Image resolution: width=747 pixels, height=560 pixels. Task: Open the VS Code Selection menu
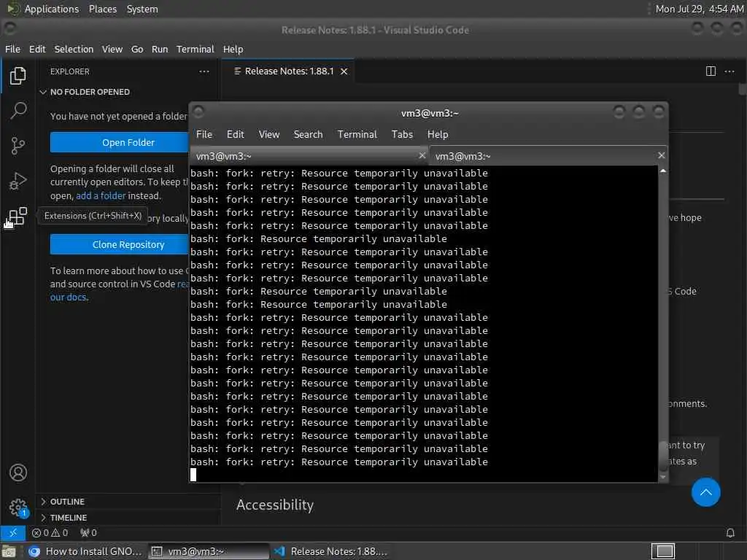coord(74,49)
